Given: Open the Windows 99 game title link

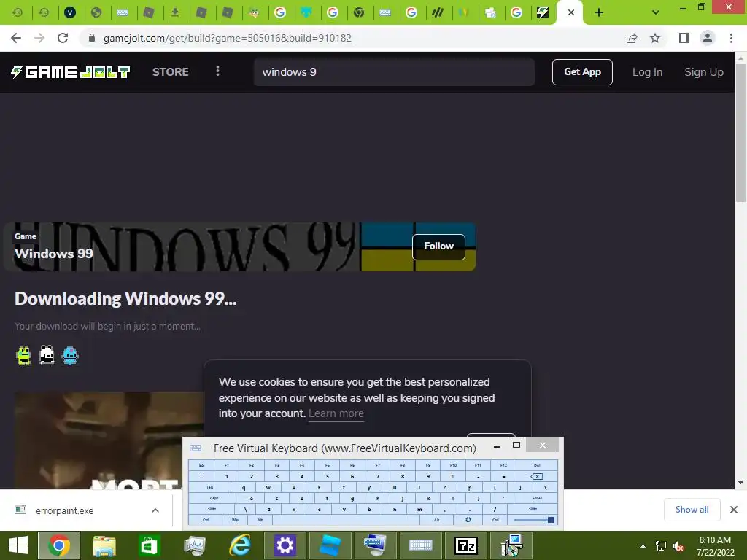Looking at the screenshot, I should [54, 253].
